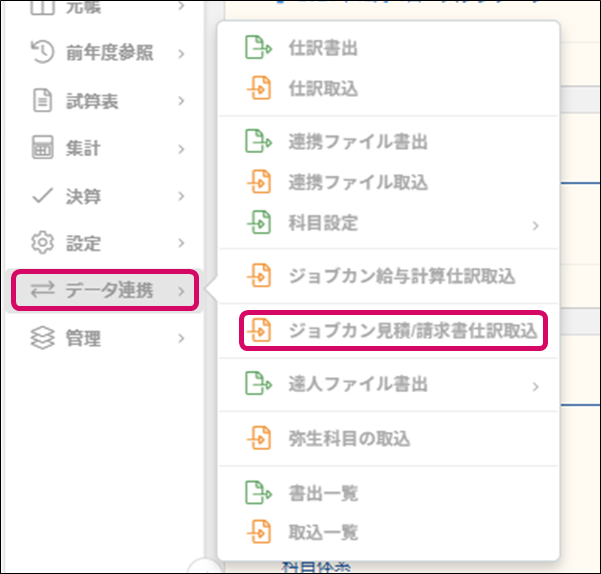Select ジョブカン見積/請求書仕訳取込 menu item
The image size is (601, 574).
pyautogui.click(x=412, y=330)
